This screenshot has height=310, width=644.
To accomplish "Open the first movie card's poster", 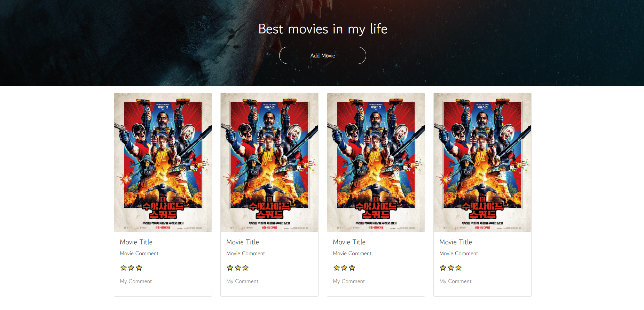I will pos(163,162).
